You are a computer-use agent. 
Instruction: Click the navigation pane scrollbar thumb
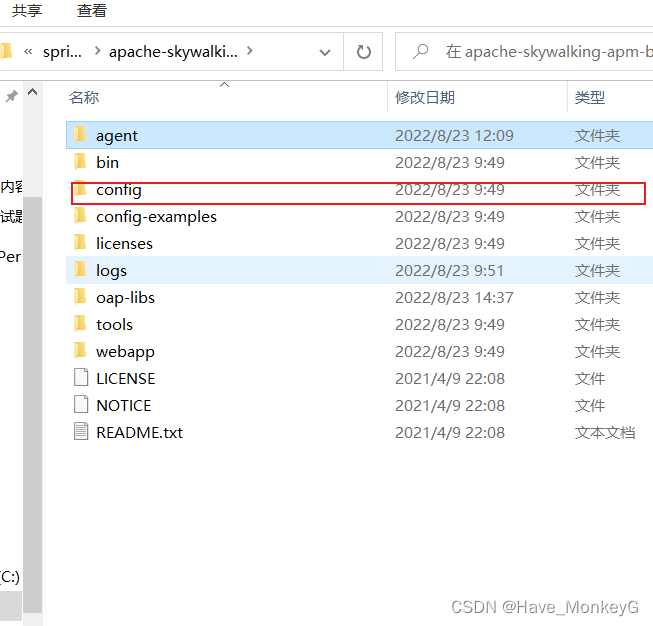(32, 404)
